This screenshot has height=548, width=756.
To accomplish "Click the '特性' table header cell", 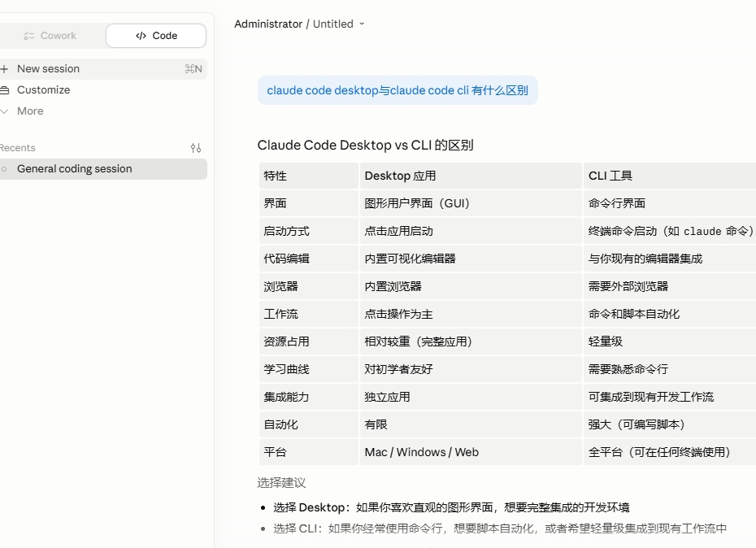I will pos(309,176).
